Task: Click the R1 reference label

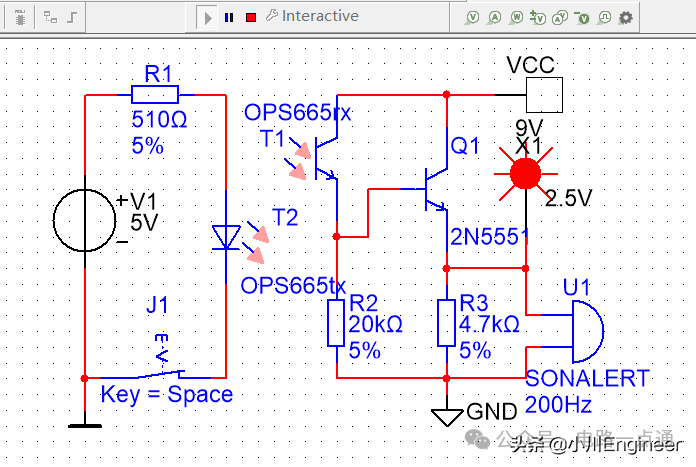Action: 158,74
